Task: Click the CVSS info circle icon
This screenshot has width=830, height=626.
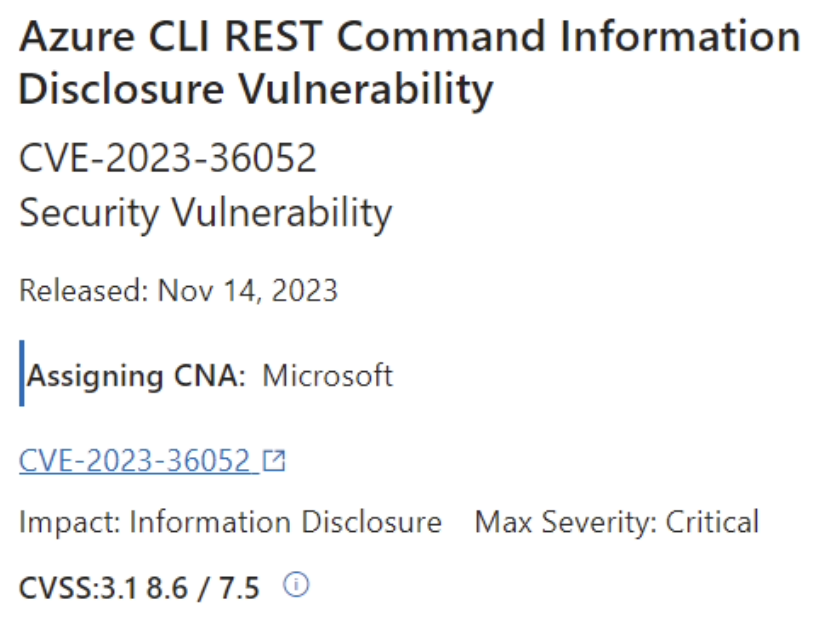Action: [296, 585]
